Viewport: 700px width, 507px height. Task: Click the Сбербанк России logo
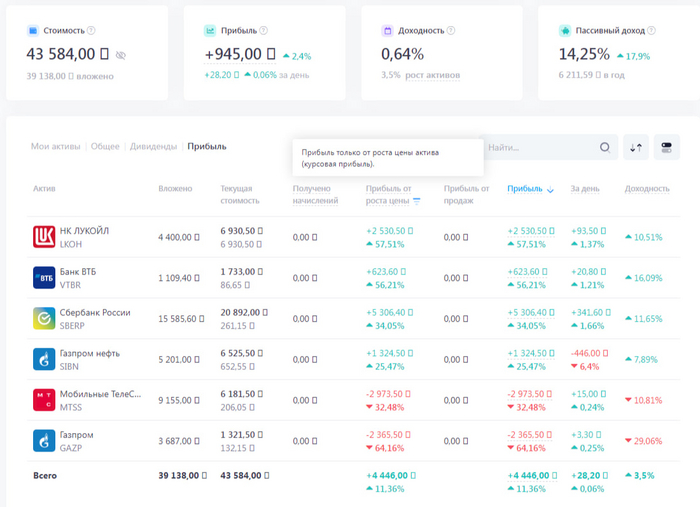[x=44, y=319]
